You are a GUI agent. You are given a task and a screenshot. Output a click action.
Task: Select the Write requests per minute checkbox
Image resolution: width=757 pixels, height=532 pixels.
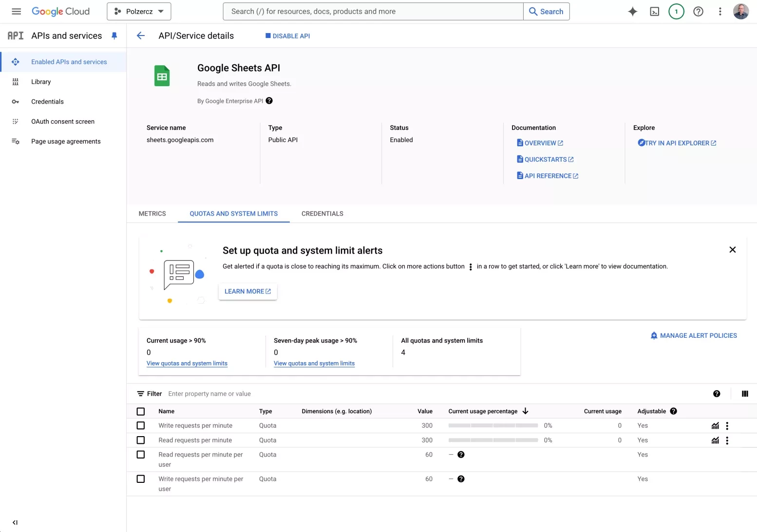tap(141, 425)
